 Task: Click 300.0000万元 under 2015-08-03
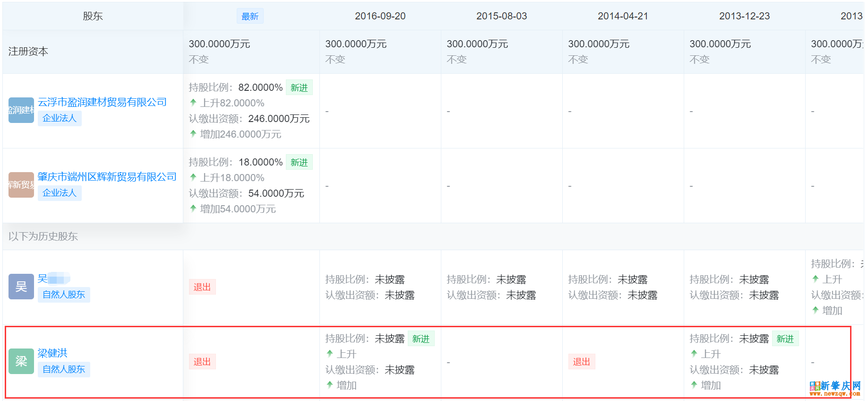point(478,44)
